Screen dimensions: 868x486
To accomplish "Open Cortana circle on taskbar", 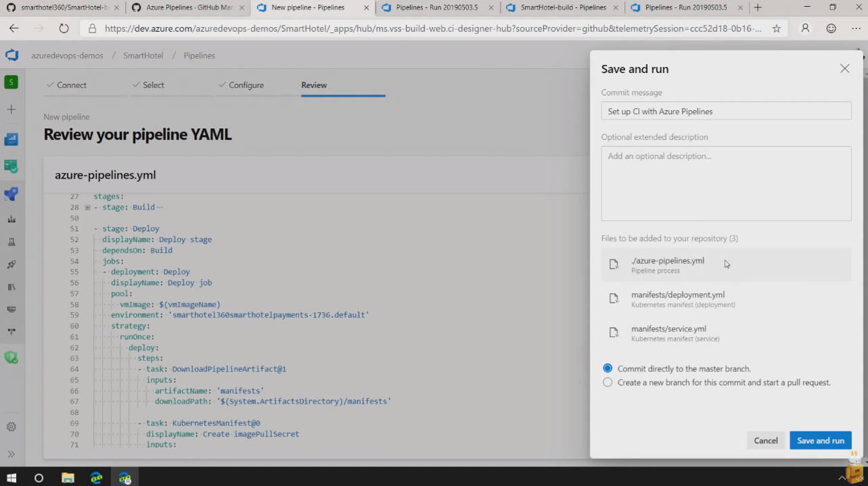I will pyautogui.click(x=39, y=478).
